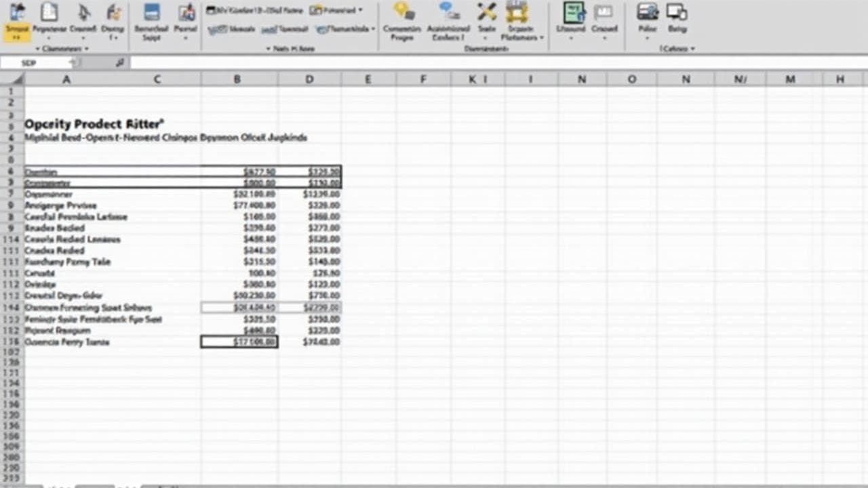Select column O header

click(631, 79)
